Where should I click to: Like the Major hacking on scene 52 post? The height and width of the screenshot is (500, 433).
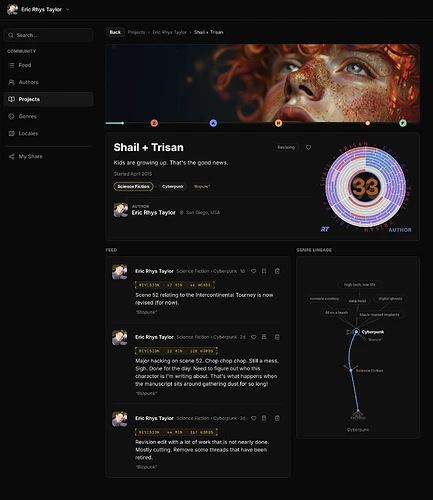(254, 337)
